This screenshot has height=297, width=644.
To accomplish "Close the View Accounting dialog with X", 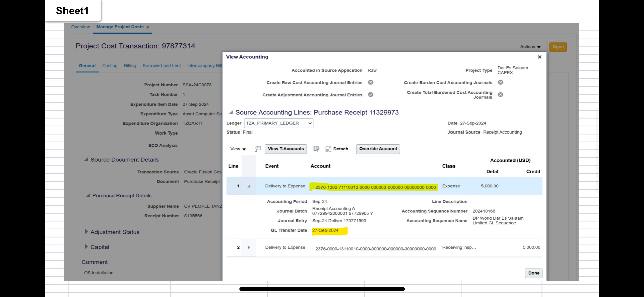I will click(x=539, y=57).
